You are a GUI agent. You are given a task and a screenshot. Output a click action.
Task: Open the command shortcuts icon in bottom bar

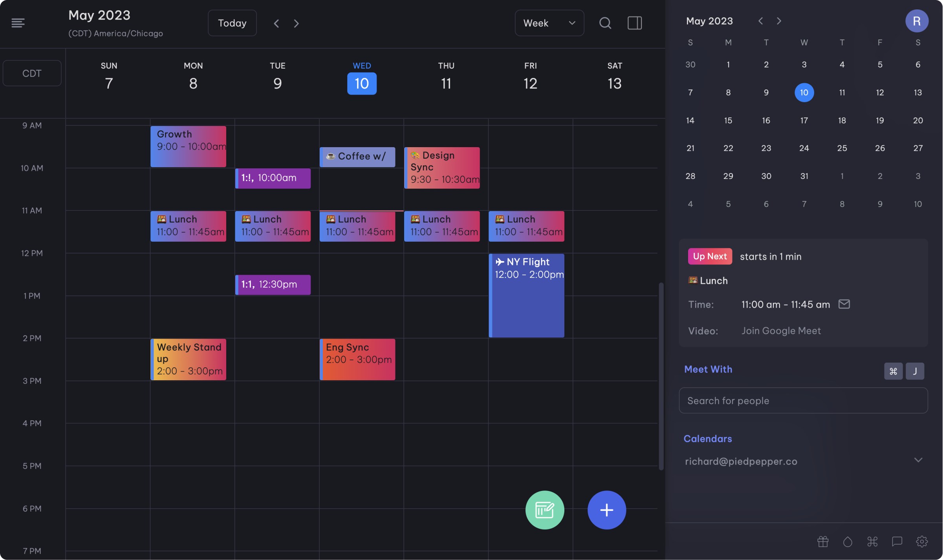872,542
